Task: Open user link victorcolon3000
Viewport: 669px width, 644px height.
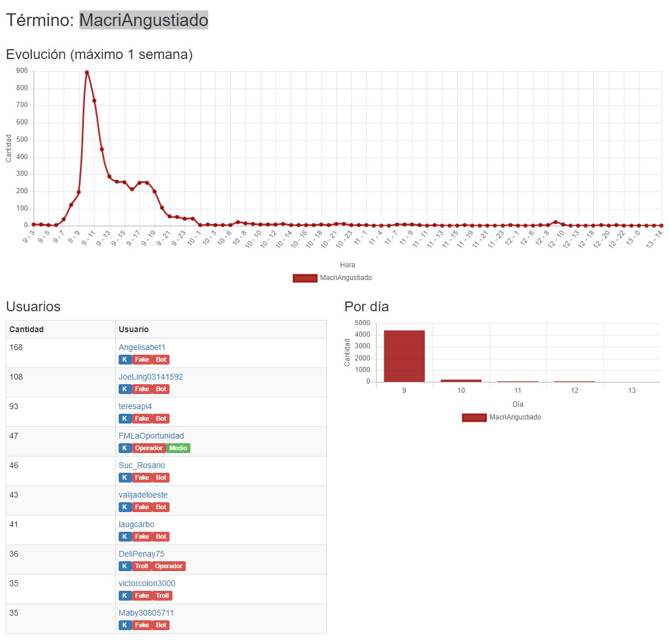Action: click(x=147, y=583)
